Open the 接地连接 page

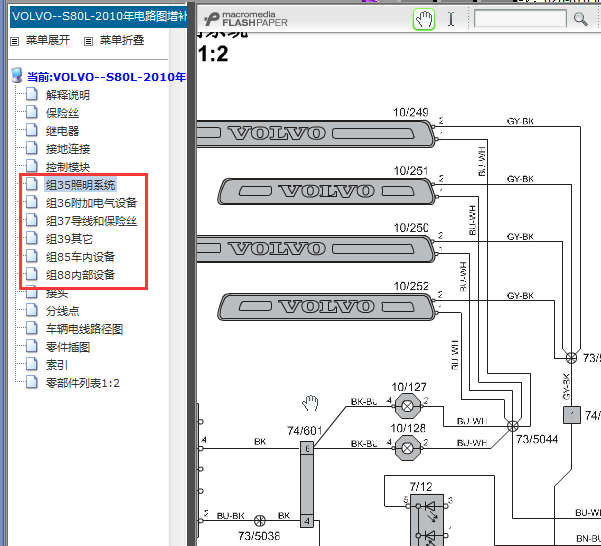tap(68, 149)
